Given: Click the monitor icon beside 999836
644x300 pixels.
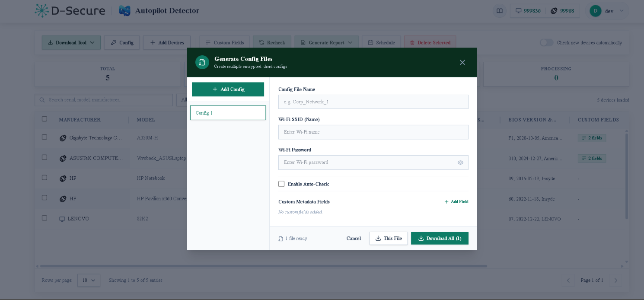Looking at the screenshot, I should [518, 11].
